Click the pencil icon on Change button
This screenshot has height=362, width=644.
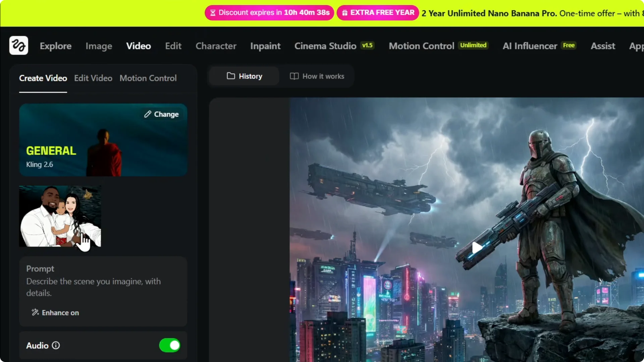click(x=148, y=114)
